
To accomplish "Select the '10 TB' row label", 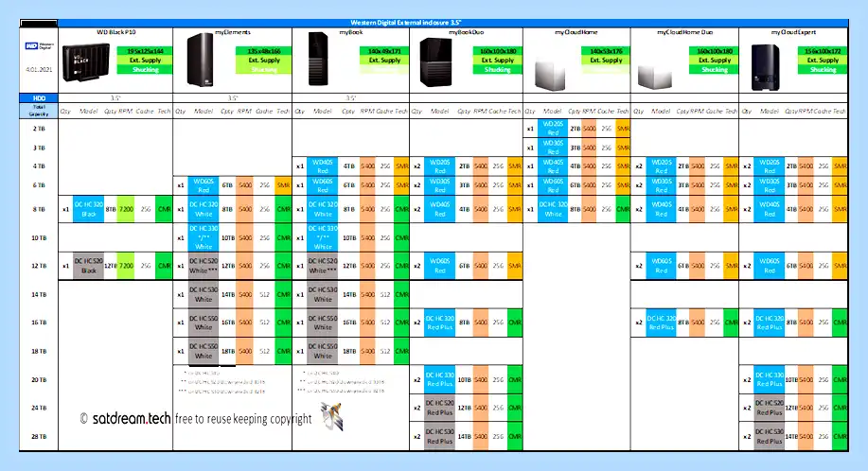I will 39,237.
